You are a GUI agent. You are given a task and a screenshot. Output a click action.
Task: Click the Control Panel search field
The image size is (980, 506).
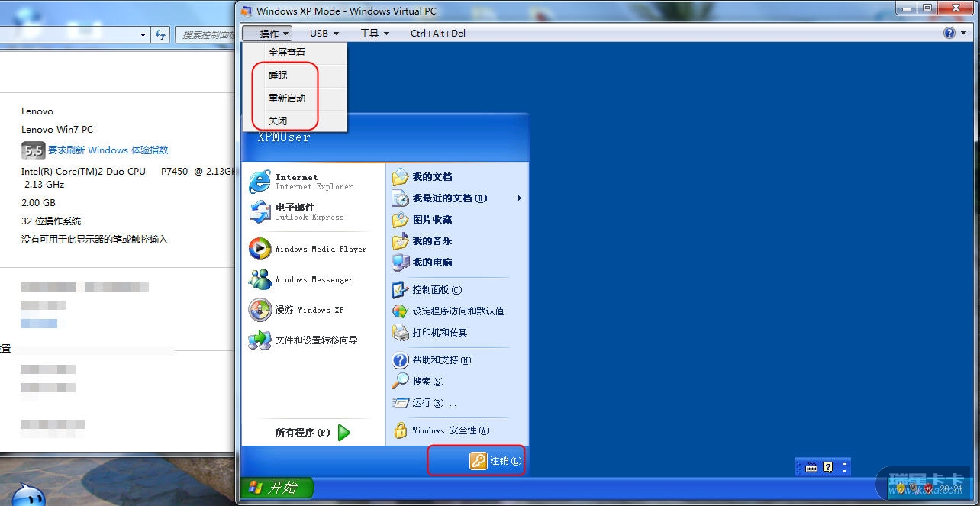click(205, 34)
